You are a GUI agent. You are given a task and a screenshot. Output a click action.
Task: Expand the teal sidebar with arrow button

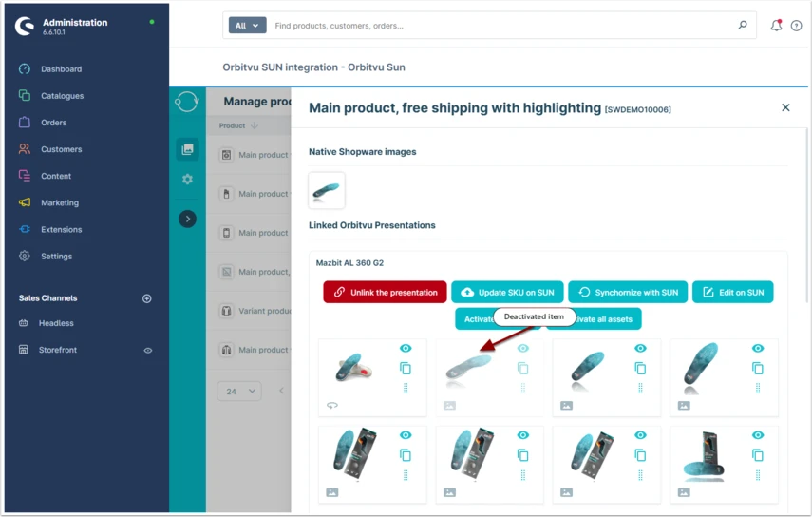click(x=187, y=220)
